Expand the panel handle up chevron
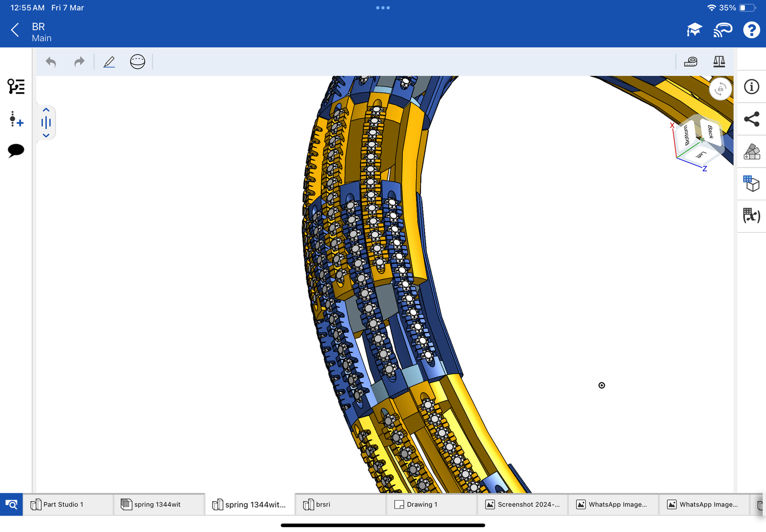Image resolution: width=766 pixels, height=532 pixels. point(46,110)
